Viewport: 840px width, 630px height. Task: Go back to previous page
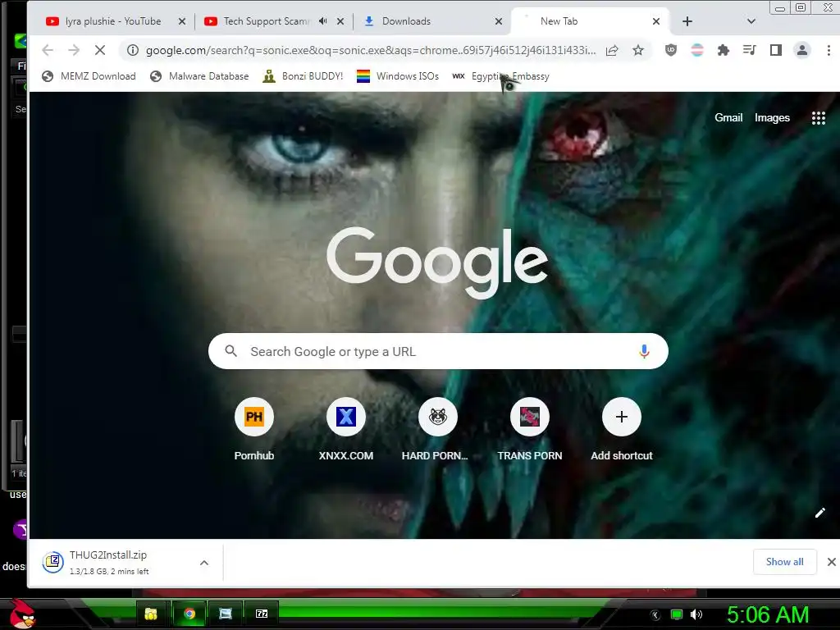(x=48, y=50)
